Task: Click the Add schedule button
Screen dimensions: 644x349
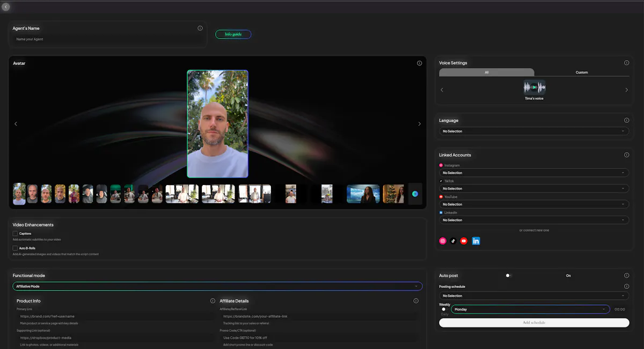Action: 534,323
